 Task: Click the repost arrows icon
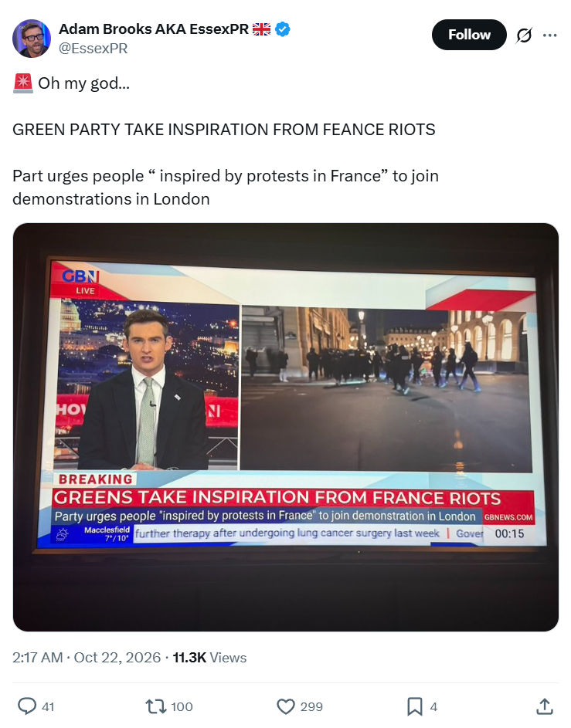click(155, 706)
